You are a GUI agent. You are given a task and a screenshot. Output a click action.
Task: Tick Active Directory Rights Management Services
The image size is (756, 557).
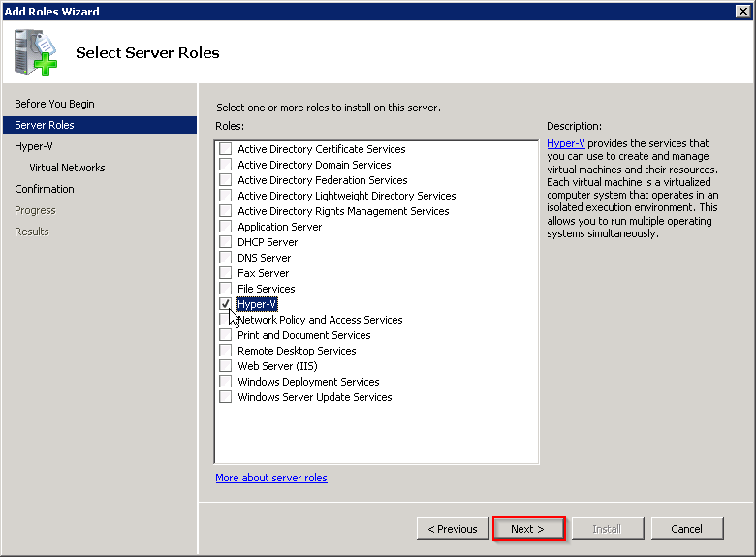point(225,210)
